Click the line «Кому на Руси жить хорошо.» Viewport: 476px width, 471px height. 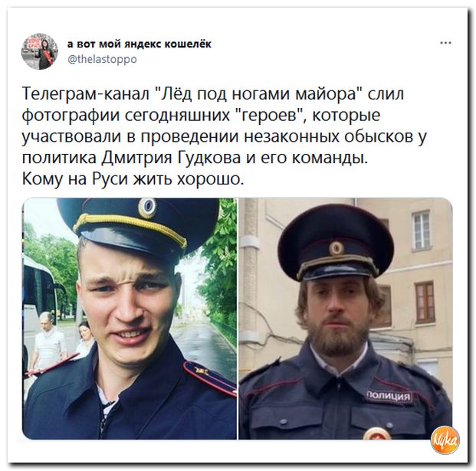click(x=133, y=179)
